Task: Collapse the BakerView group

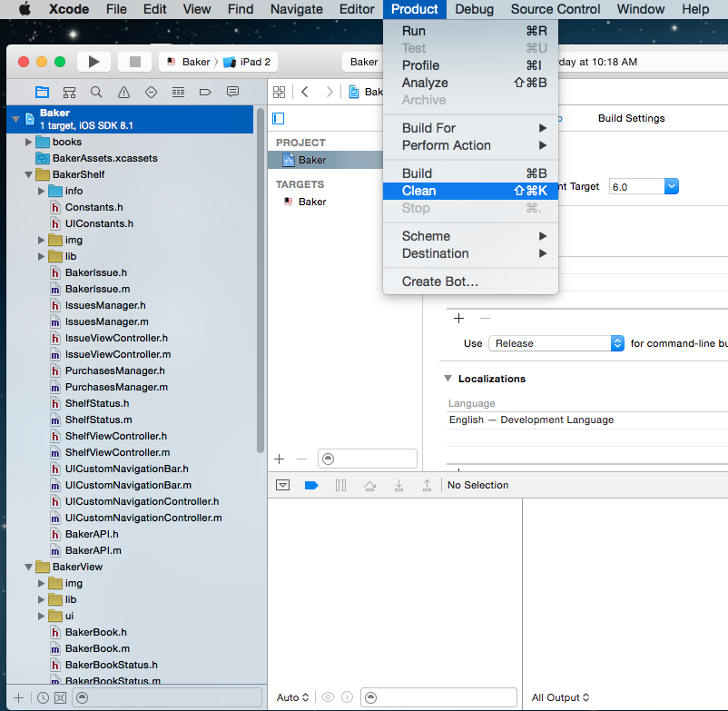Action: pyautogui.click(x=28, y=567)
